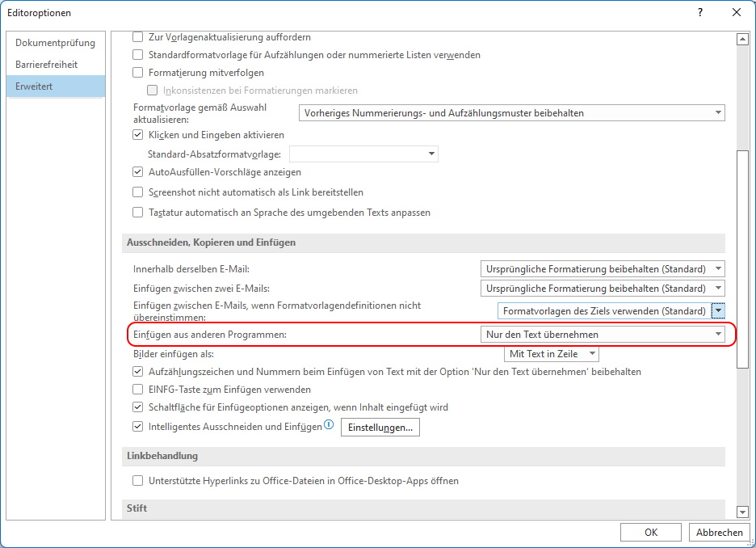Open Innerhalb derselben E-Mail dropdown
Viewport: 756px width, 548px height.
click(603, 268)
